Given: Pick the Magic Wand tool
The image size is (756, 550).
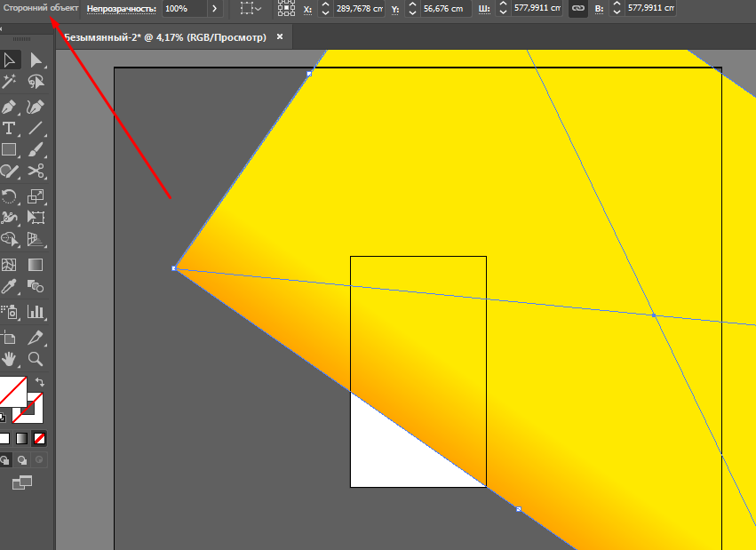Looking at the screenshot, I should (11, 83).
